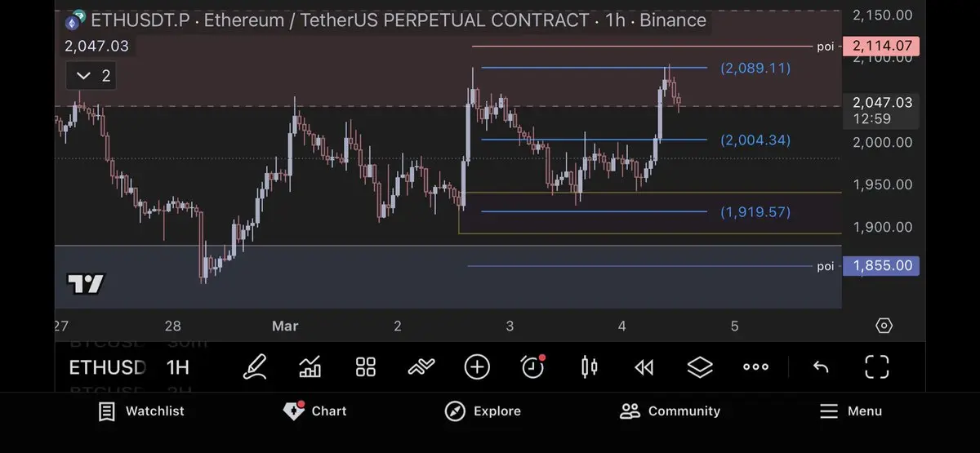
Task: Open the Community tab
Action: (670, 411)
